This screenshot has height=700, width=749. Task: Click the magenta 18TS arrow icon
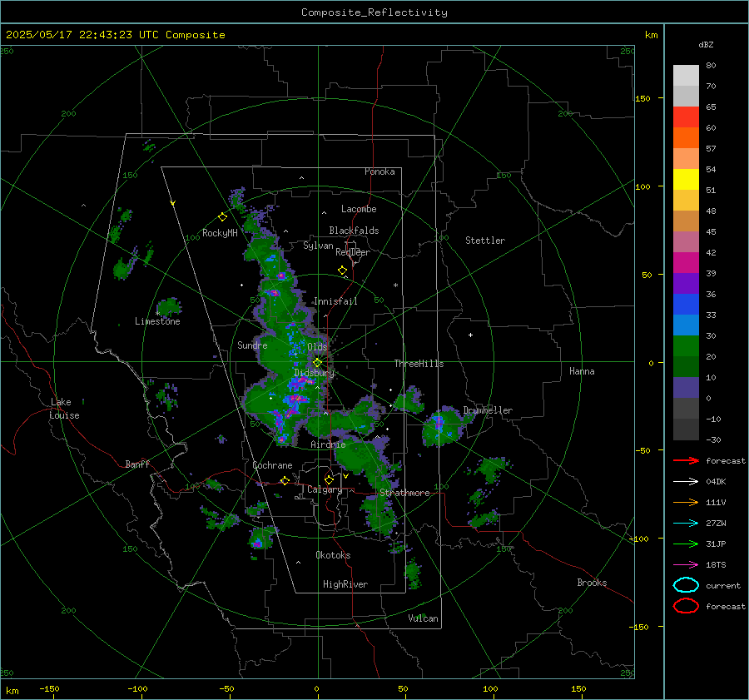pos(686,565)
